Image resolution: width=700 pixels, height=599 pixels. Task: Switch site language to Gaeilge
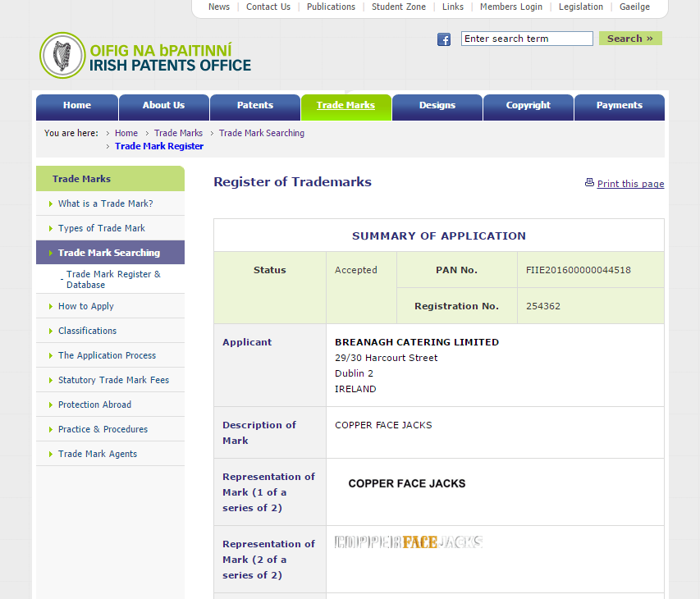click(634, 7)
